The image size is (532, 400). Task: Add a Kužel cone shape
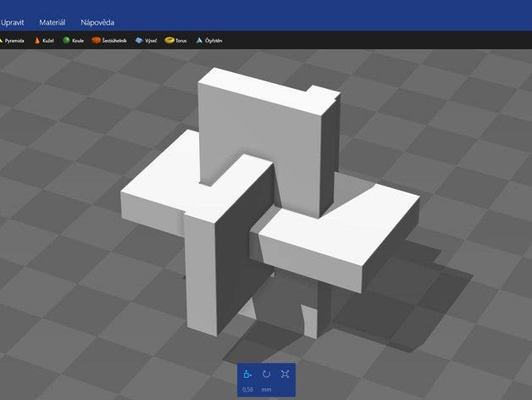pyautogui.click(x=47, y=40)
